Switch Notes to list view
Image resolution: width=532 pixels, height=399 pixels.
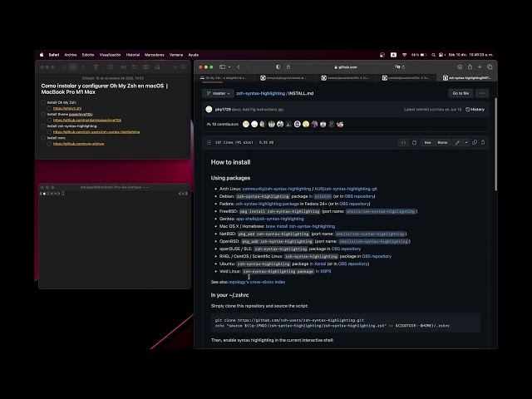click(64, 66)
